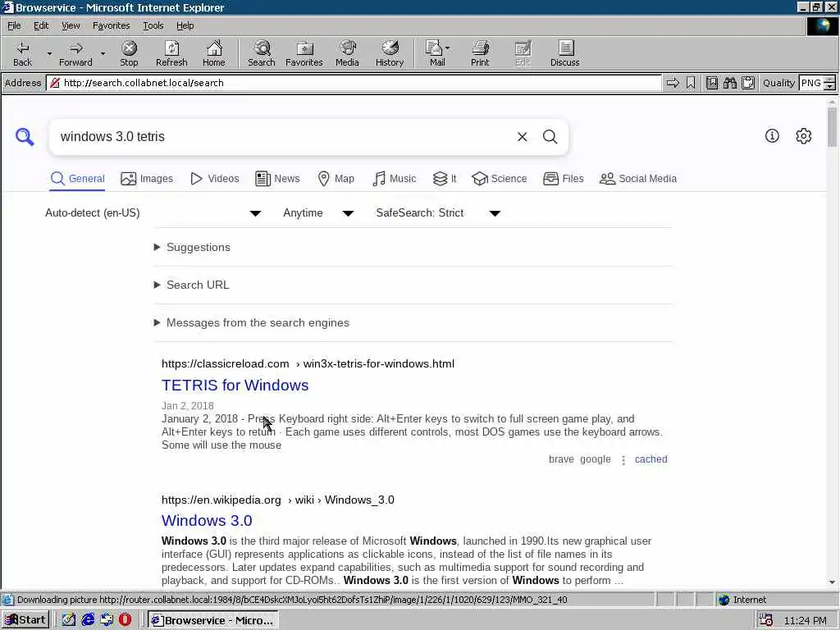Open the info about icon

tap(772, 136)
